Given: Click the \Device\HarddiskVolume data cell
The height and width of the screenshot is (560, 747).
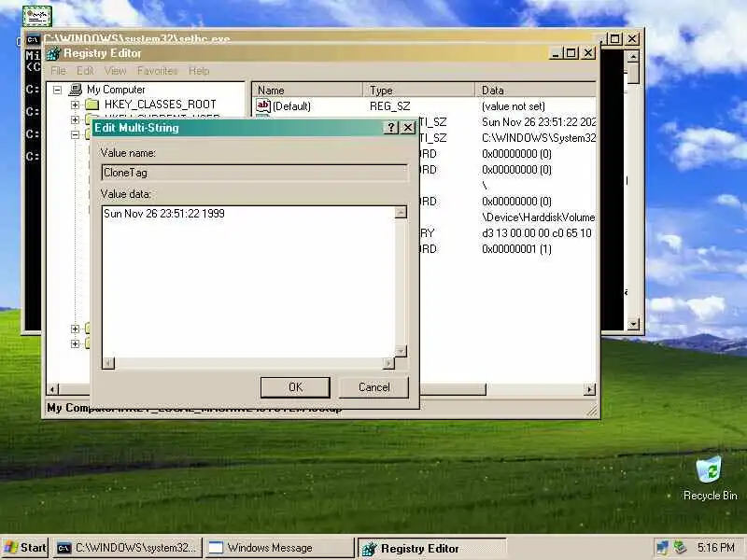Looking at the screenshot, I should tap(539, 217).
